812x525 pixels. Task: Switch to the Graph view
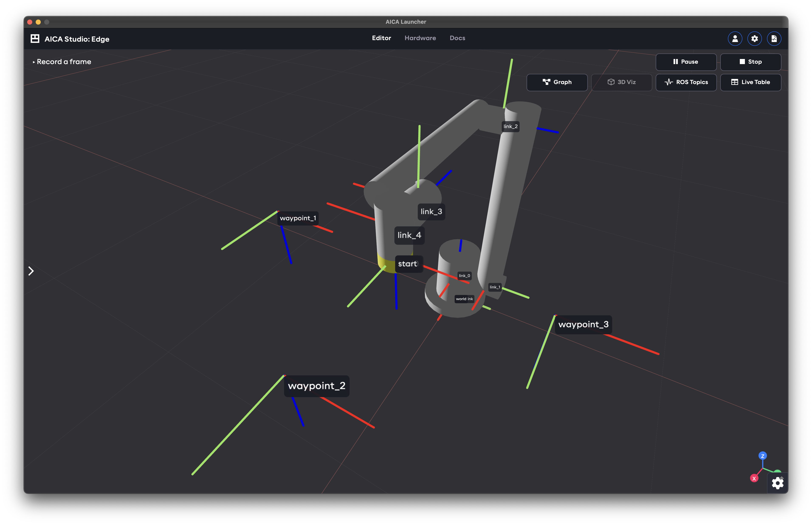coord(557,82)
